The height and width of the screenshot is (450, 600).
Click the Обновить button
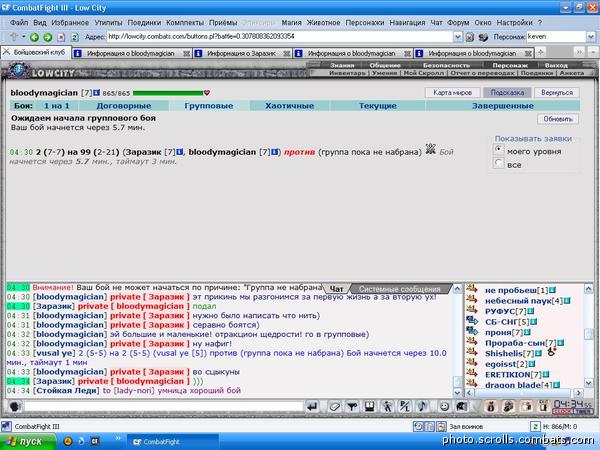tap(558, 119)
